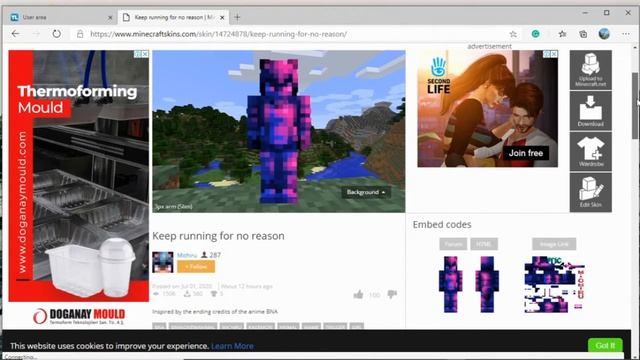Open the author's profile name link
This screenshot has width=640, height=360.
(187, 255)
